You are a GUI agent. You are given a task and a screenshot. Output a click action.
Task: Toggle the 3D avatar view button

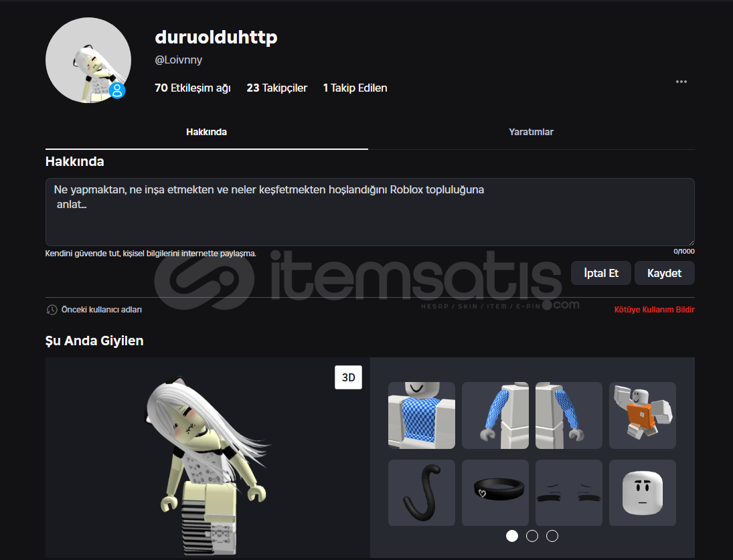tap(348, 377)
